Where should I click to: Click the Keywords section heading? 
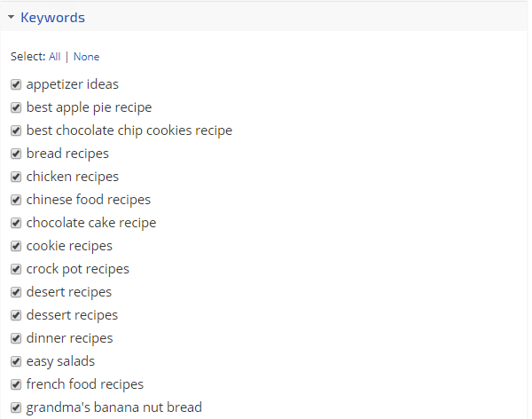point(52,17)
